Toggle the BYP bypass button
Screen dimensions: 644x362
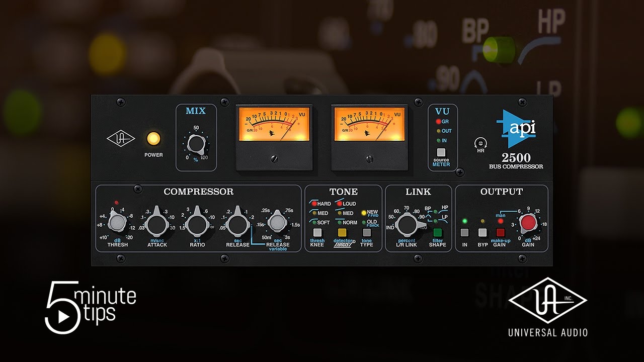click(x=482, y=233)
